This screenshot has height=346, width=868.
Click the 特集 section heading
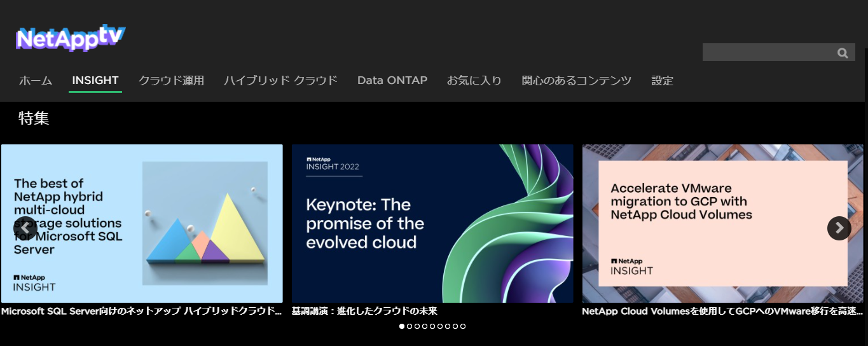pyautogui.click(x=34, y=118)
